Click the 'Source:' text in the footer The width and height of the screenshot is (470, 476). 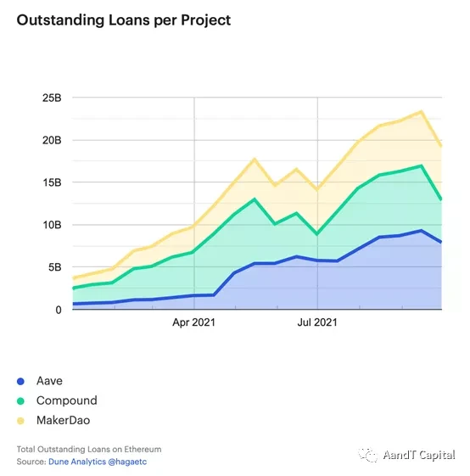tap(31, 462)
